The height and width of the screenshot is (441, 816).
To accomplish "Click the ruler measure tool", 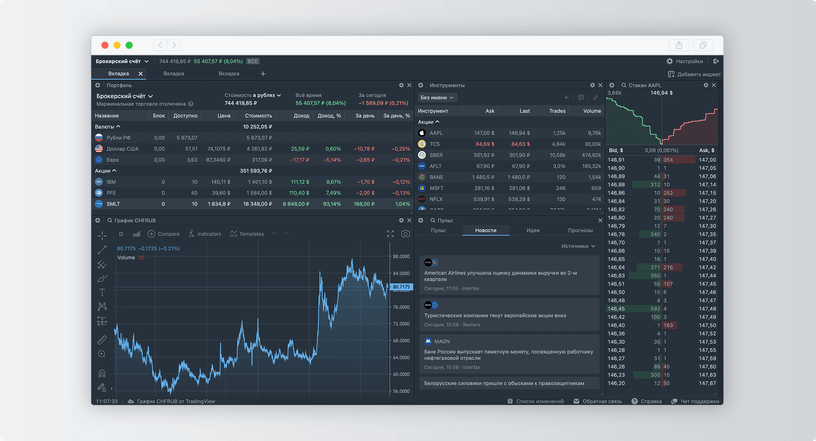I will [102, 340].
